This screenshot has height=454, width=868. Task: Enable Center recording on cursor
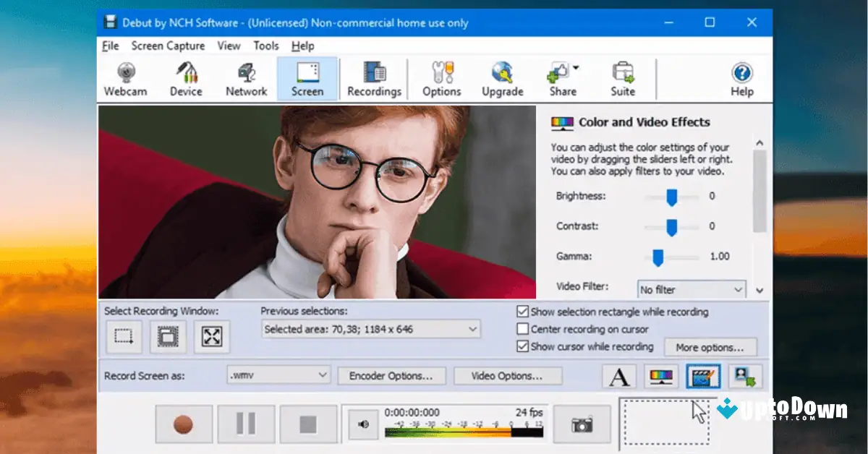(x=522, y=329)
